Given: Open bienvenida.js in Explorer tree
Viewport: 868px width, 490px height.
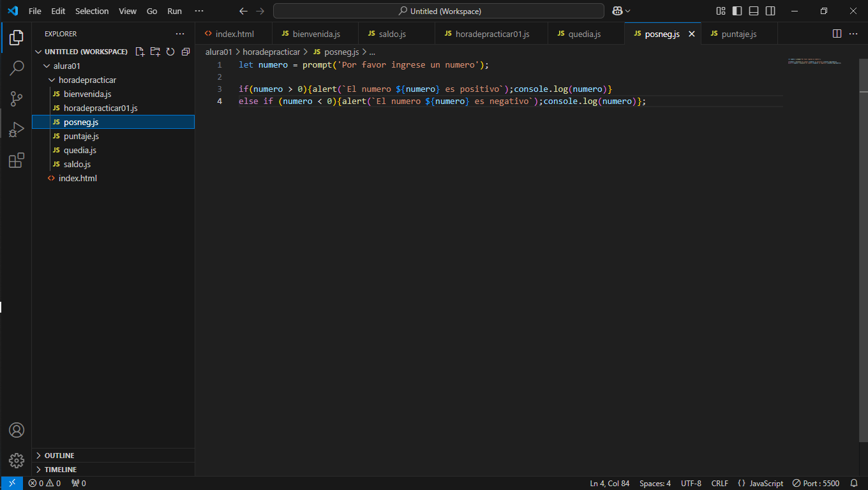Looking at the screenshot, I should pos(113,94).
